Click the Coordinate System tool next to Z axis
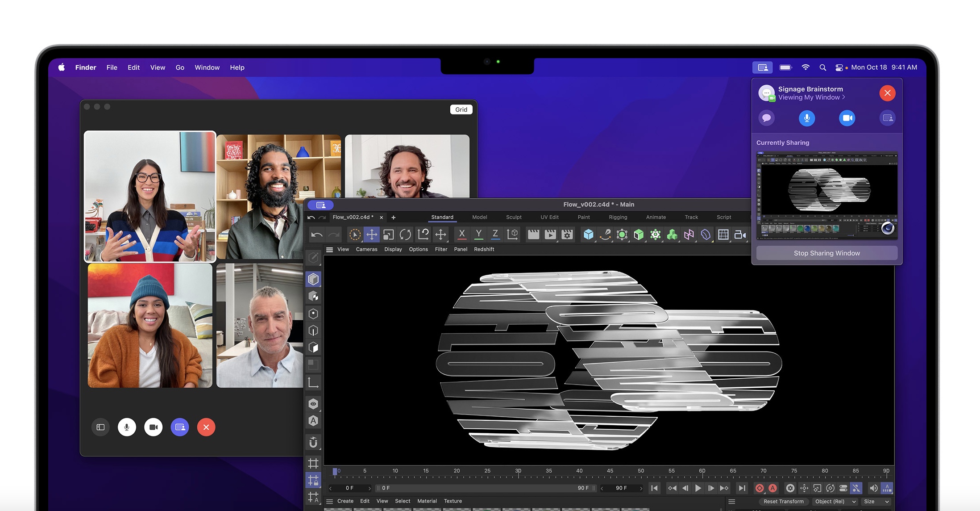The width and height of the screenshot is (980, 511). 513,234
